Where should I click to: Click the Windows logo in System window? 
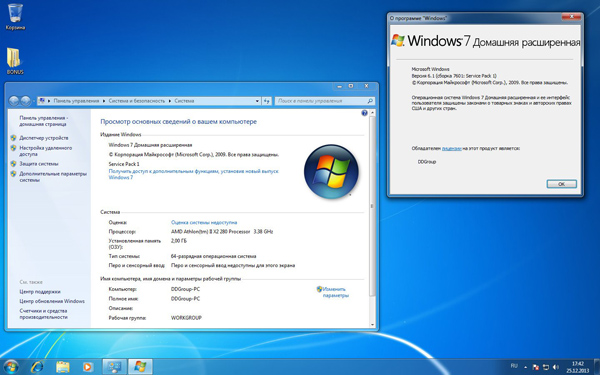click(331, 171)
